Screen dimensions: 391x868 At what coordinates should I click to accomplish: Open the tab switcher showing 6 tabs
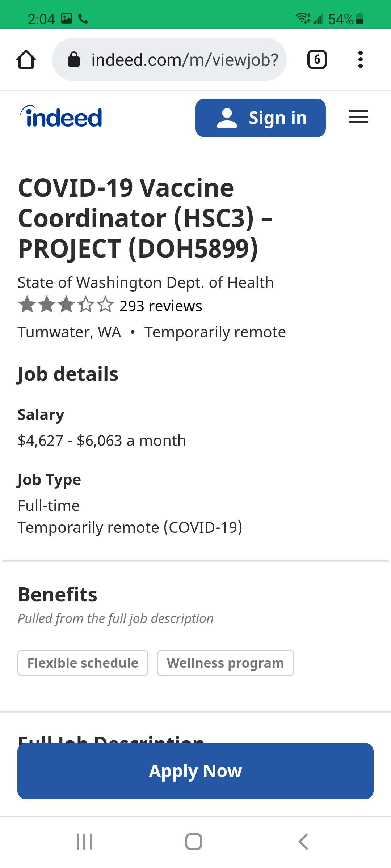[x=317, y=59]
